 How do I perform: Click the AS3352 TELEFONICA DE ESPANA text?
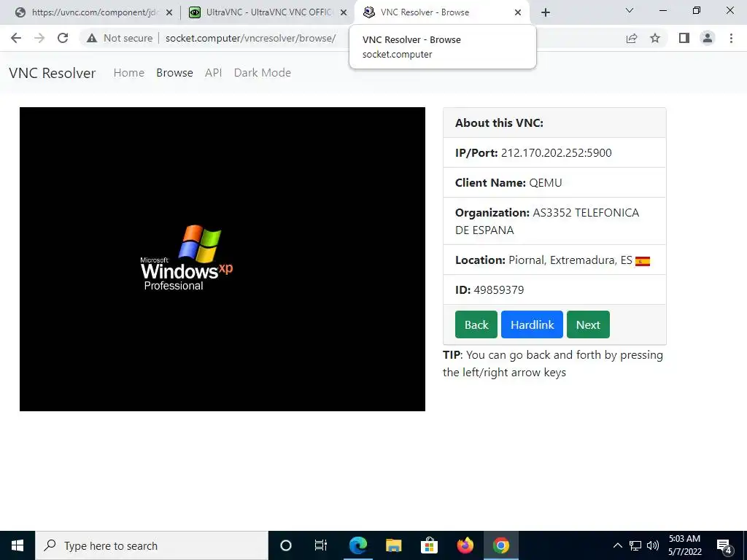547,222
